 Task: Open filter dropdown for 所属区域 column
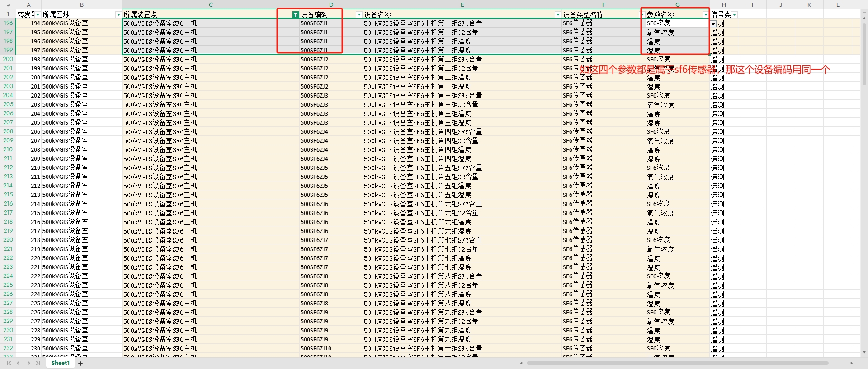118,15
